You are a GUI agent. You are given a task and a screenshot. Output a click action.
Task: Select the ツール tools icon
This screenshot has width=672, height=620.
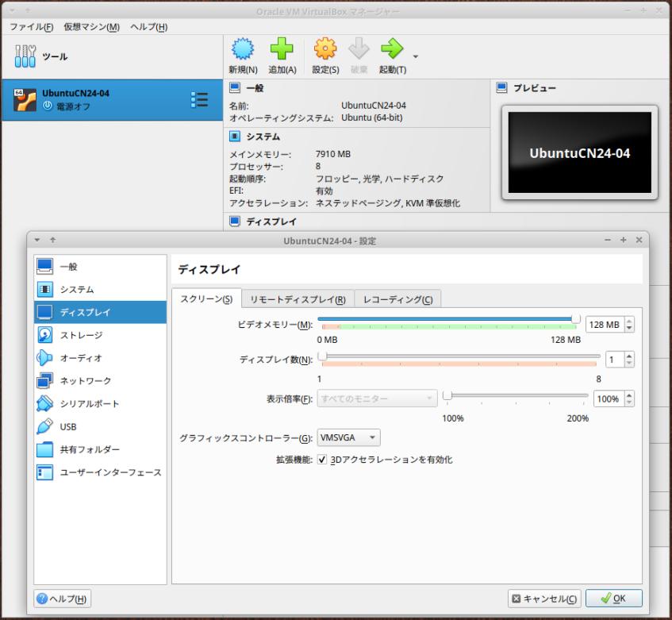[25, 56]
